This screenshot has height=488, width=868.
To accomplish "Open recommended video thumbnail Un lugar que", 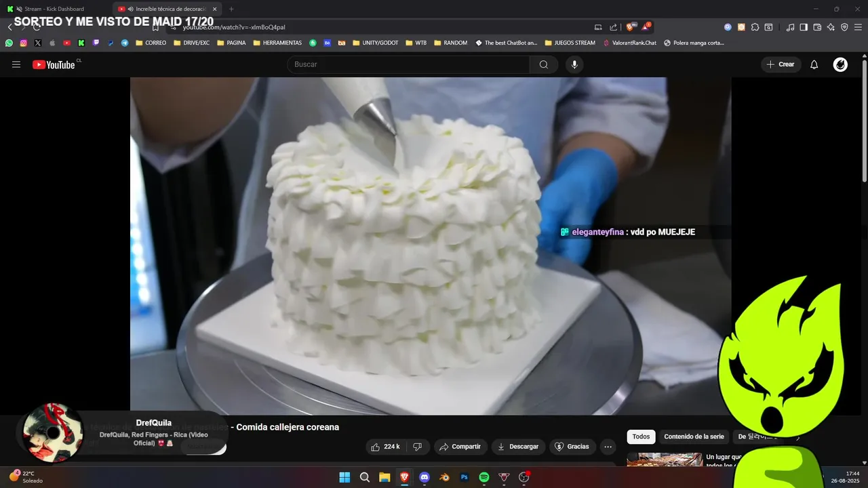I will pos(665,460).
